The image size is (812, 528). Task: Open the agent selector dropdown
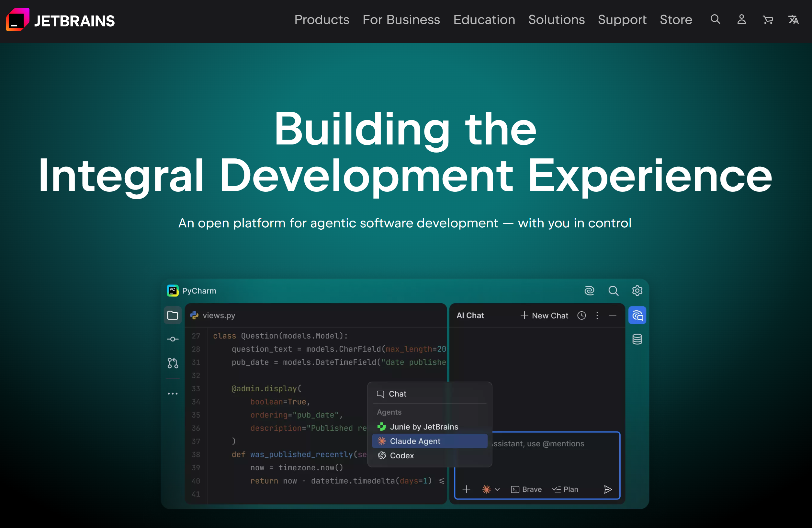coord(491,489)
